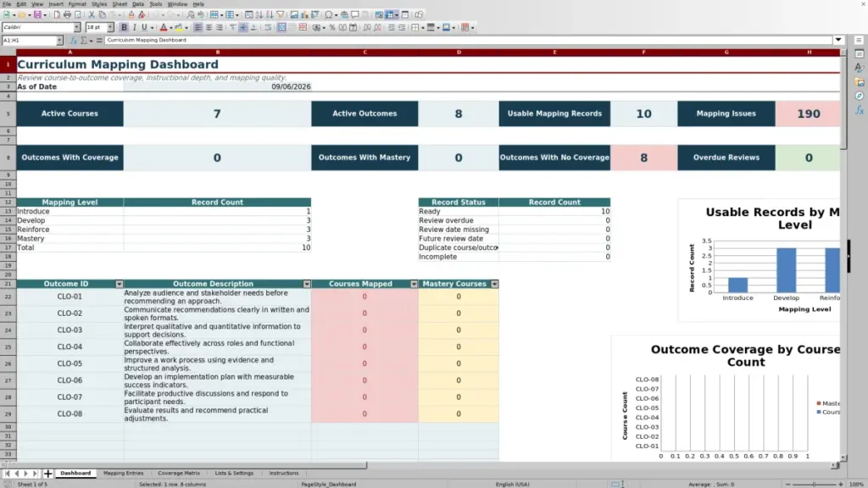The height and width of the screenshot is (488, 868).
Task: Expand the formula bar arrow
Action: coord(838,40)
